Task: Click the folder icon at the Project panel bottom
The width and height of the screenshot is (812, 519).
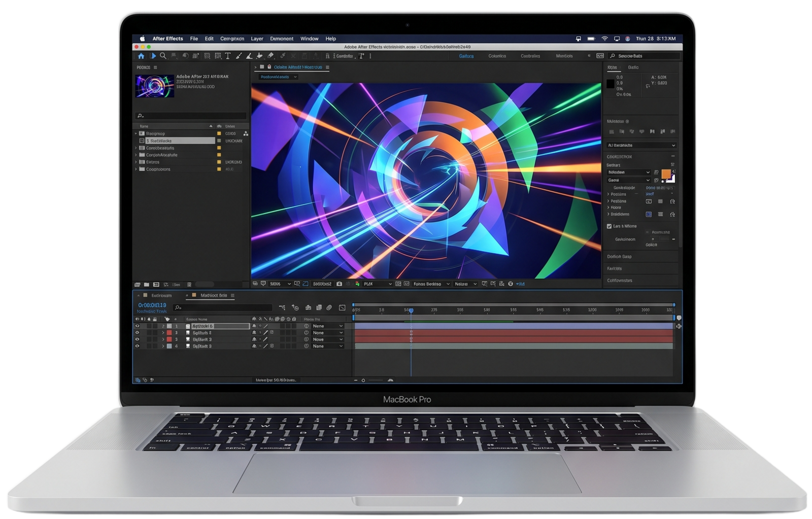Action: point(147,285)
